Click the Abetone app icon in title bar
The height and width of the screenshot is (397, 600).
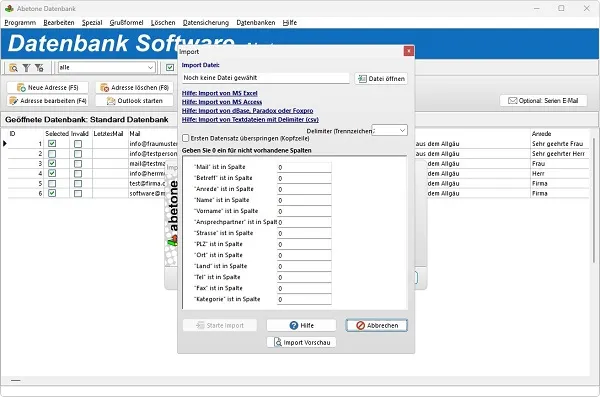tap(9, 8)
